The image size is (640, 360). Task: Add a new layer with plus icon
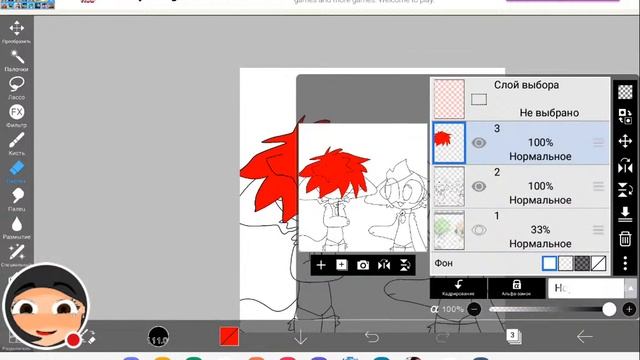tap(321, 265)
